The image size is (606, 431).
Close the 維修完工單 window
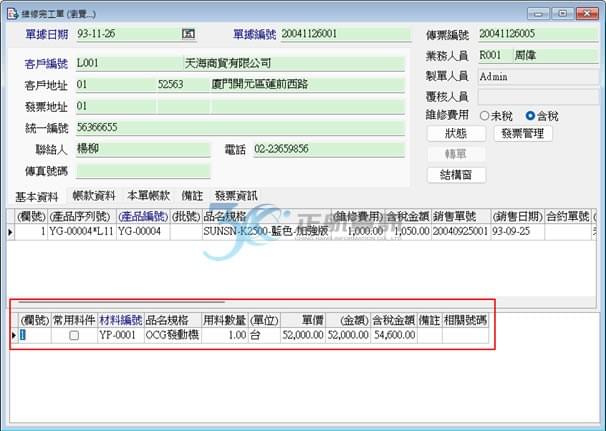(x=587, y=14)
